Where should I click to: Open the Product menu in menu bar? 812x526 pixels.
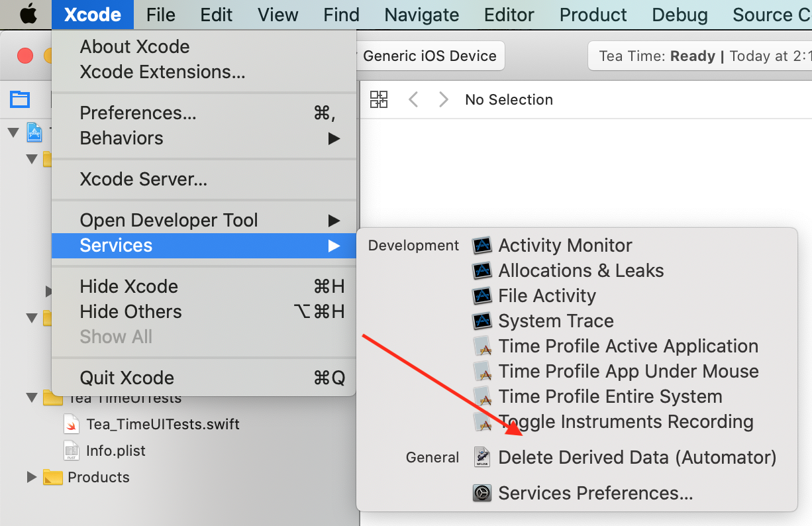click(593, 15)
